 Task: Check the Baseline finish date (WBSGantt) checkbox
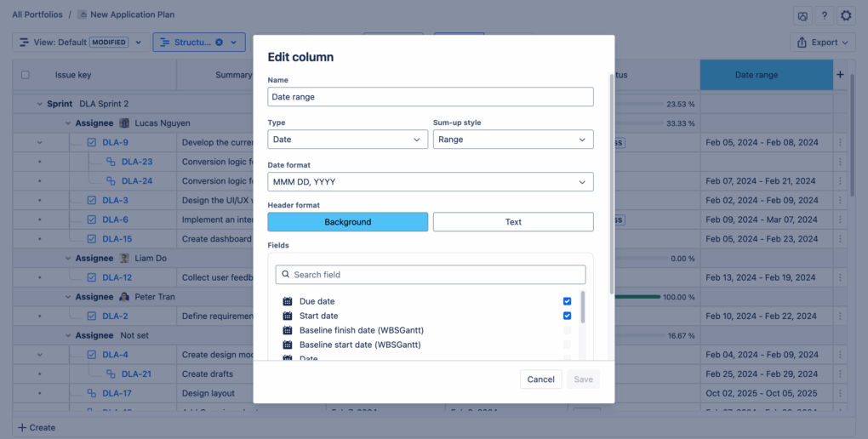[567, 330]
